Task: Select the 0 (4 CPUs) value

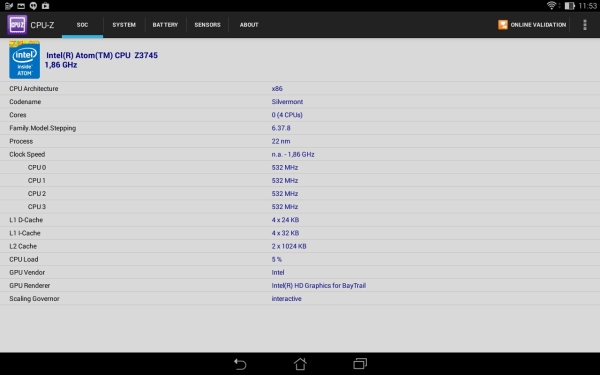Action: 287,115
